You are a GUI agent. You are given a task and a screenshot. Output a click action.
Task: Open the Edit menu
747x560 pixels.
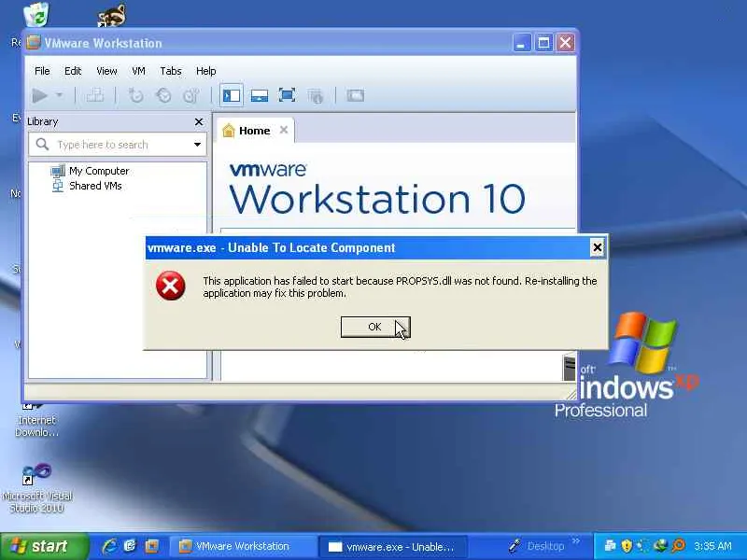tap(73, 71)
